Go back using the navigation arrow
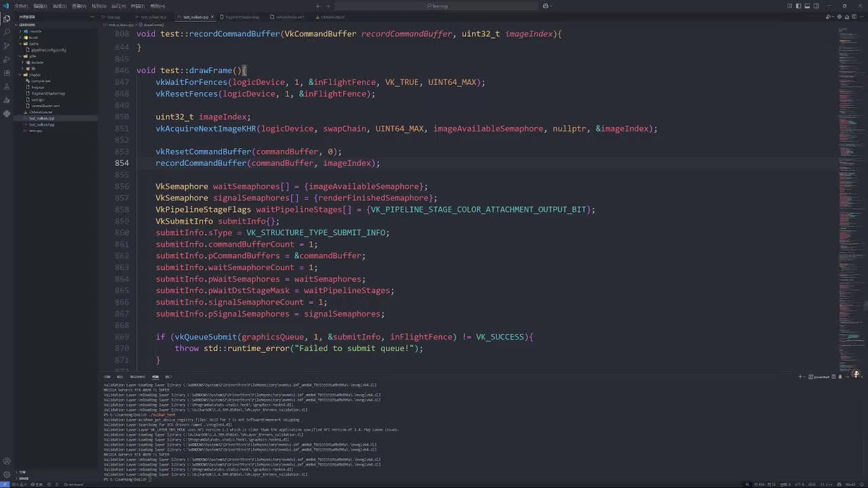The image size is (868, 488). (318, 6)
